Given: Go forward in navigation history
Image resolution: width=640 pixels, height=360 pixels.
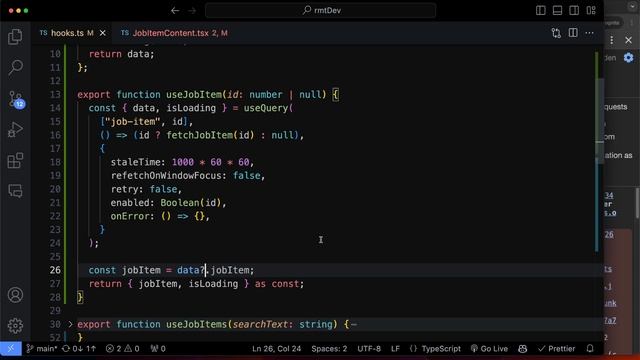Looking at the screenshot, I should tap(192, 11).
